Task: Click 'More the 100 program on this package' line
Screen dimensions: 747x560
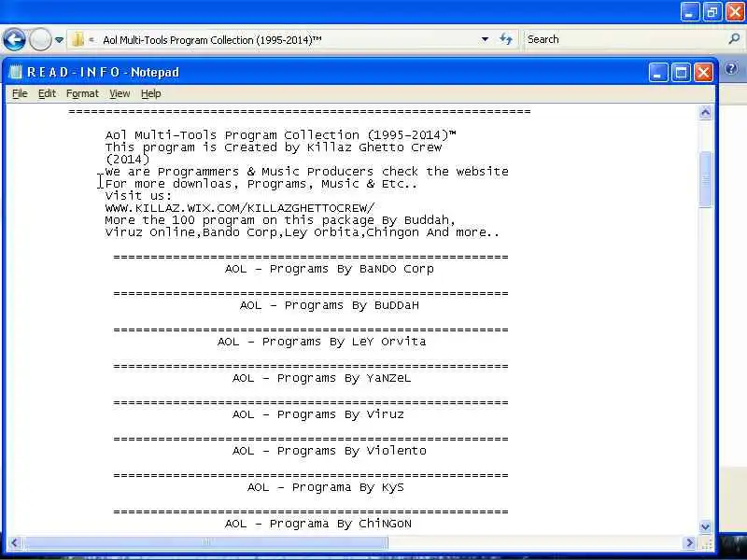Action: tap(280, 220)
